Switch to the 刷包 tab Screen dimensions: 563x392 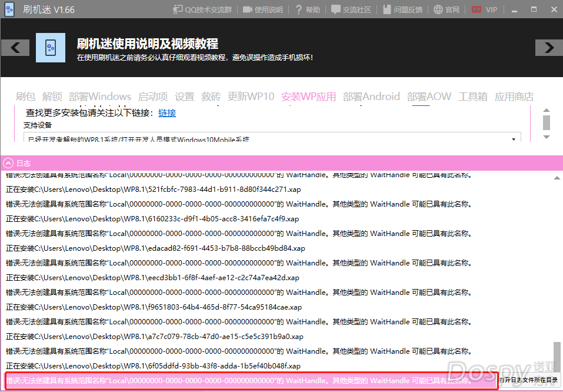(25, 97)
